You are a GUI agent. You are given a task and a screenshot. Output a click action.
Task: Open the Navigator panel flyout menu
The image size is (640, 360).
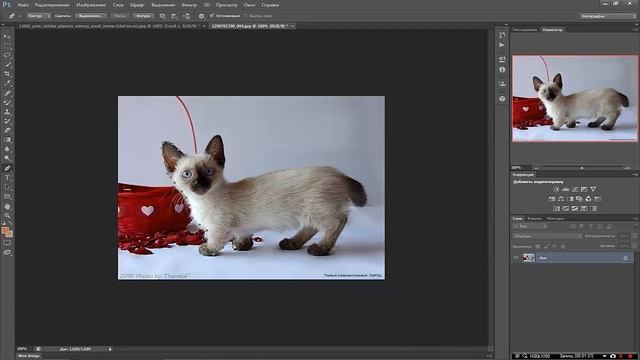click(635, 29)
